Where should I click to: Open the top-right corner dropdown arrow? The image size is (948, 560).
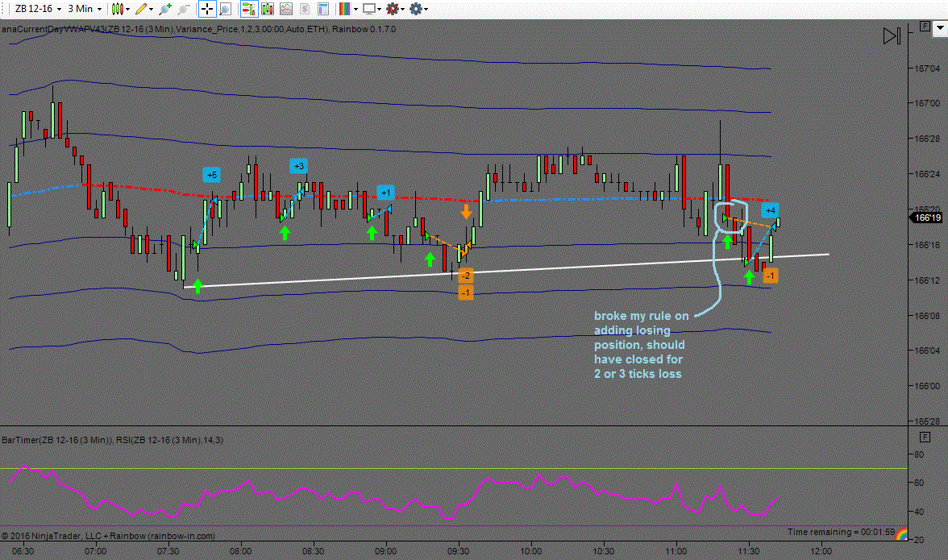[940, 27]
